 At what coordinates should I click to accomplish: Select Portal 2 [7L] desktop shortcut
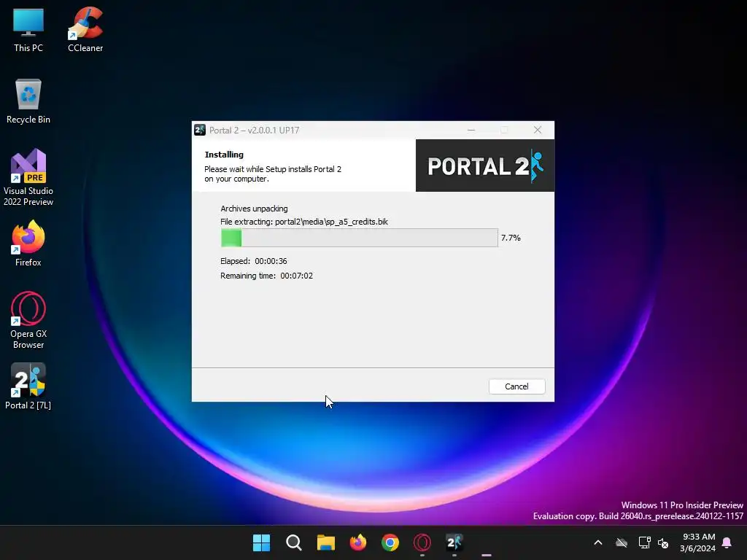click(28, 386)
